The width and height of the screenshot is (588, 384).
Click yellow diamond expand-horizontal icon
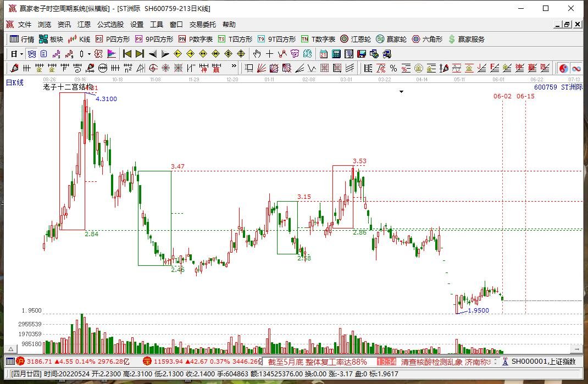203,54
